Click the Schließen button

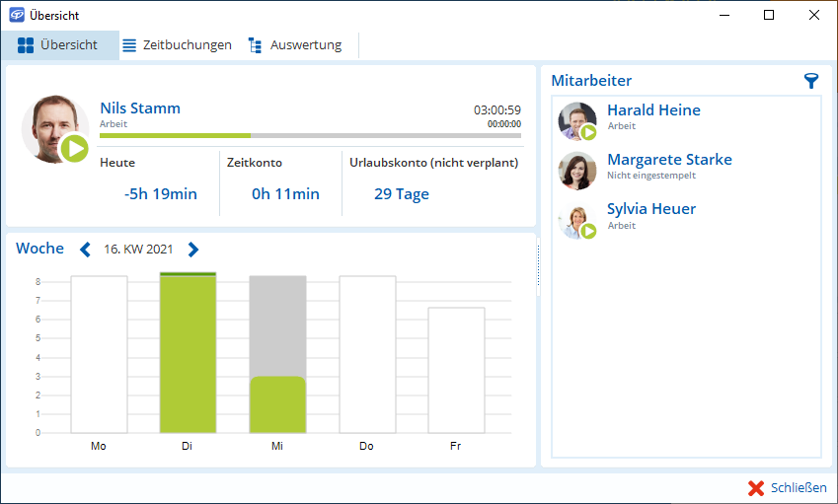(787, 487)
